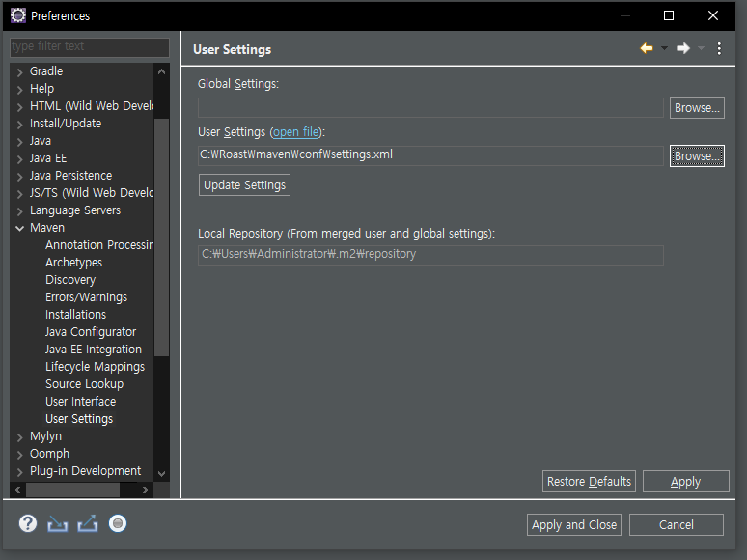Select the Mylyn tree label
747x560 pixels.
tap(45, 436)
